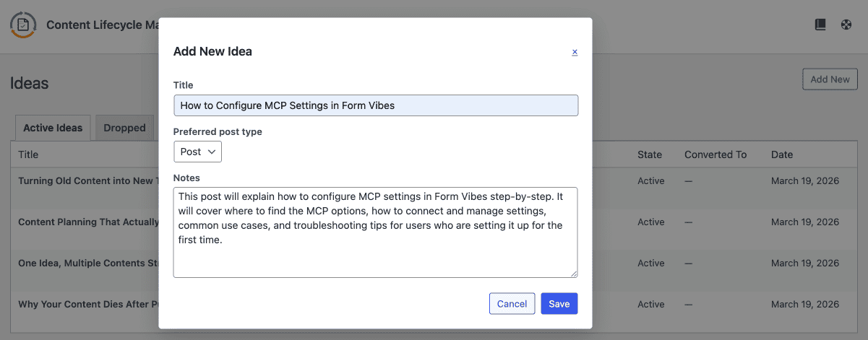The height and width of the screenshot is (340, 868).
Task: Click into the Title input field
Action: [376, 105]
